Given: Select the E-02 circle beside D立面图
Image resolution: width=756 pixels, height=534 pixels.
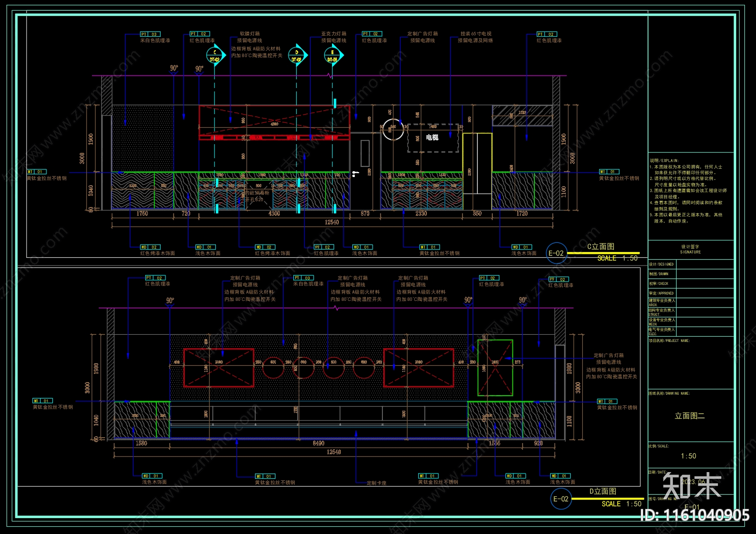Looking at the screenshot, I should 561,499.
